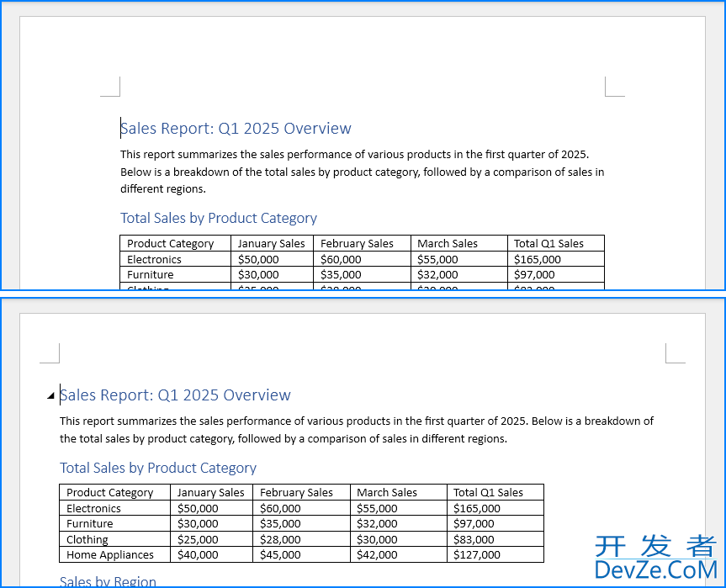Viewport: 726px width, 588px height.
Task: Select 'February Sales' header cell in upper document
Action: [362, 243]
